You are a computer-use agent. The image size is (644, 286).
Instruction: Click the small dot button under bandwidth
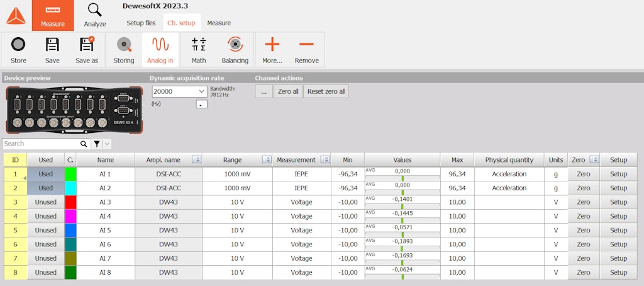point(201,104)
